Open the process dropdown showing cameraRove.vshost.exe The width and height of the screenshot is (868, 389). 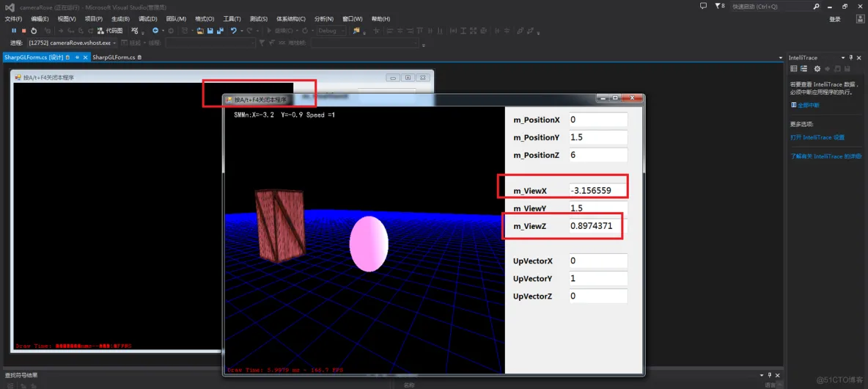coord(73,43)
